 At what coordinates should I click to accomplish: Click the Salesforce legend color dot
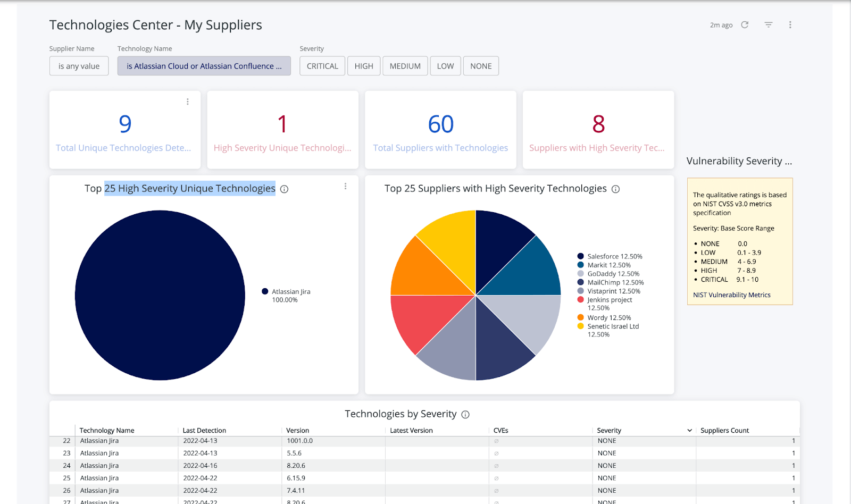coord(580,256)
